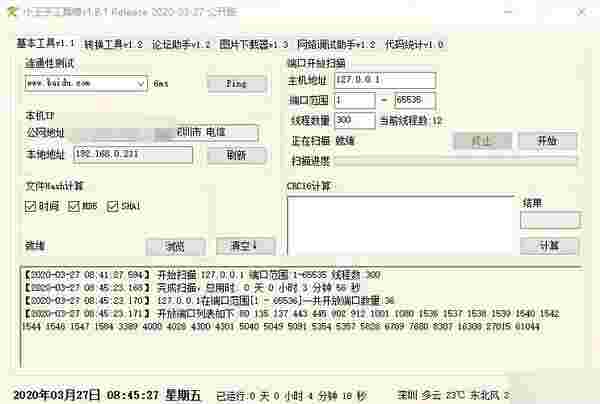Click the 开始 start scan button
This screenshot has width=600, height=404.
pos(548,141)
